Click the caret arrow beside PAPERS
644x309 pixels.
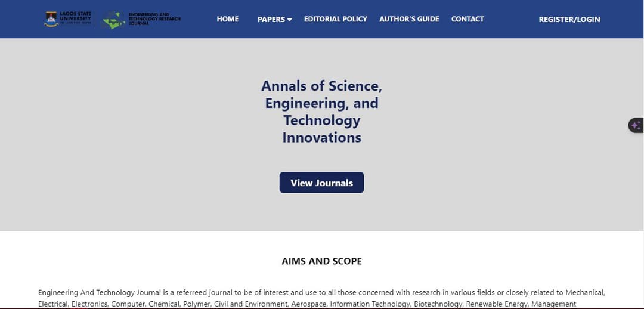pyautogui.click(x=290, y=20)
